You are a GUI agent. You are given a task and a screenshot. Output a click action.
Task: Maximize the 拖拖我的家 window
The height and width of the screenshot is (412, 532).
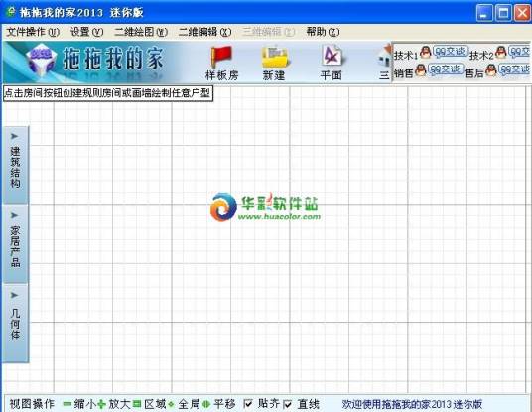point(503,13)
